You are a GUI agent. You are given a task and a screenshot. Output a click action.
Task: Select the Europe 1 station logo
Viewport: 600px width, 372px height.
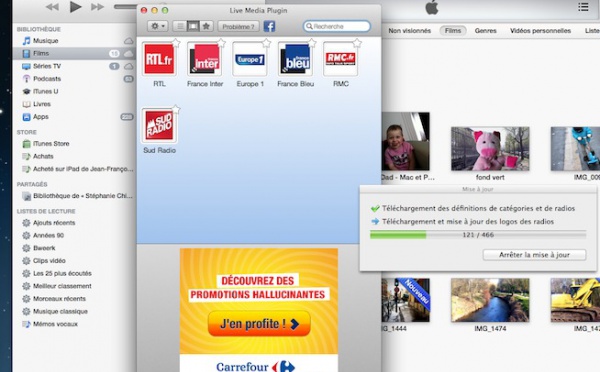point(250,59)
